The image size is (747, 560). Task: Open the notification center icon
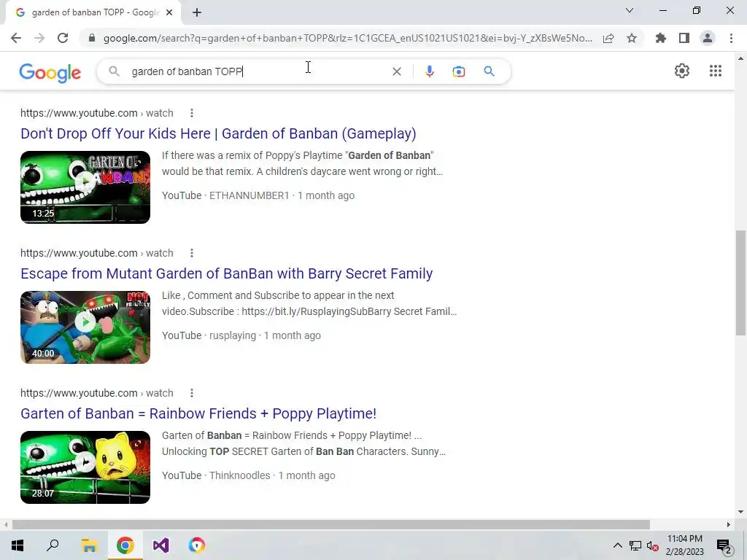724,545
